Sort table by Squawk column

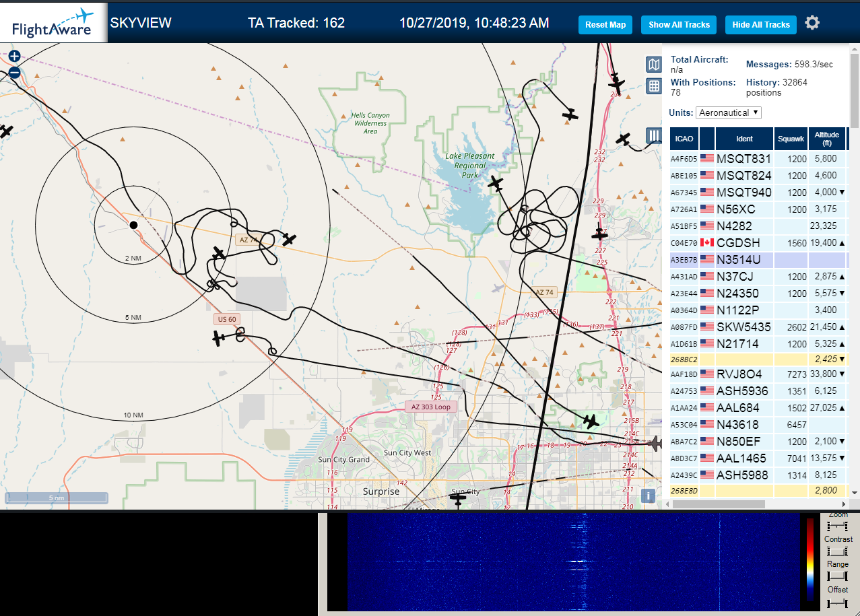coord(791,139)
